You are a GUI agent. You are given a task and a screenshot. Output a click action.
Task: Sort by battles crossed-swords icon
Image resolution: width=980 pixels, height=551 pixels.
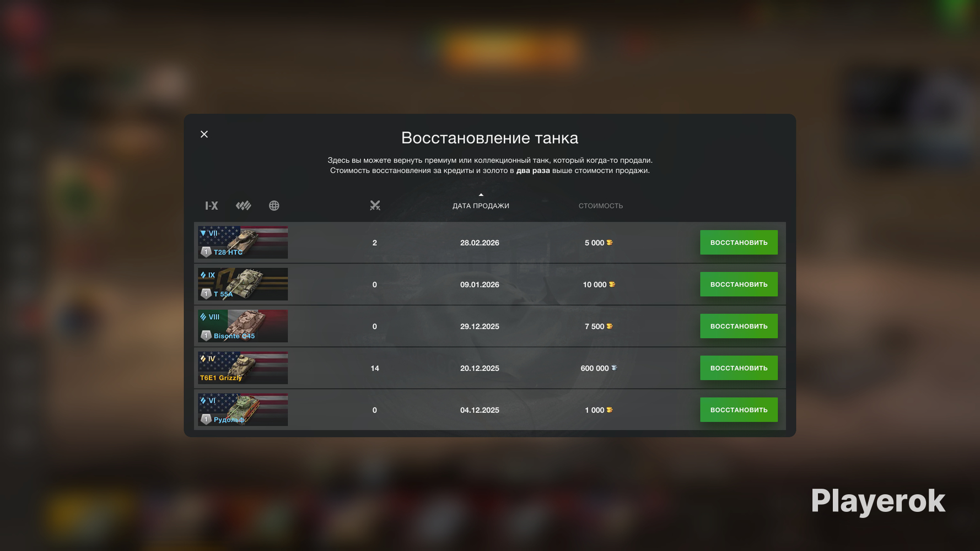[375, 206]
